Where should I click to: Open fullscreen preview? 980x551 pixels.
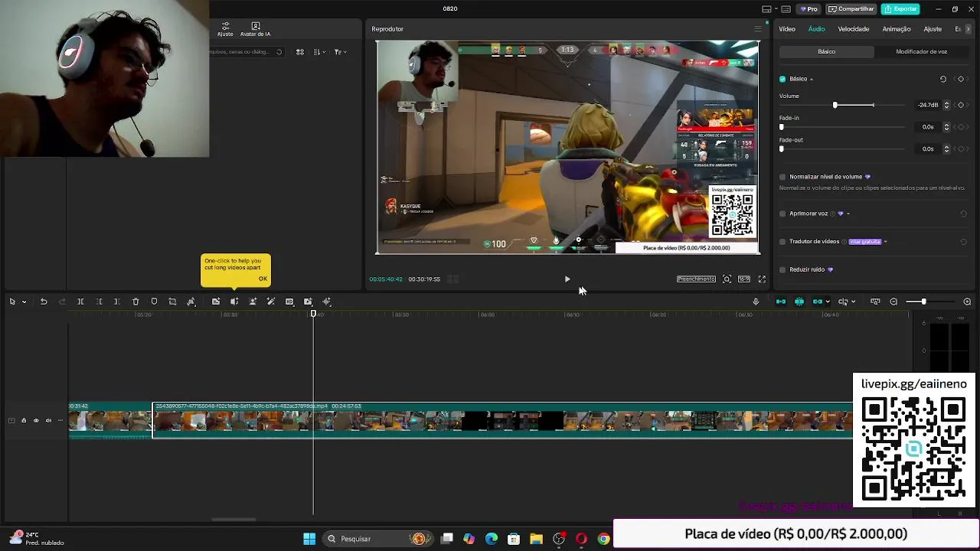(762, 279)
